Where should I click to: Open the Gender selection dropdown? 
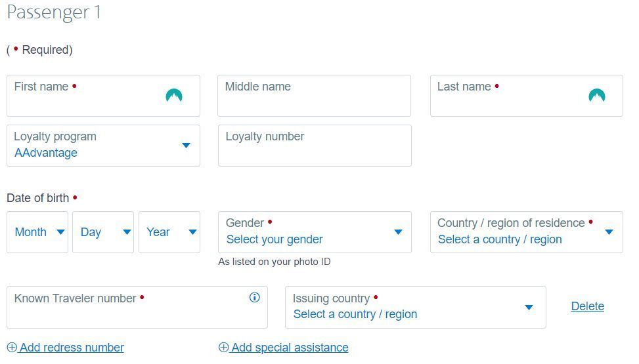(315, 232)
